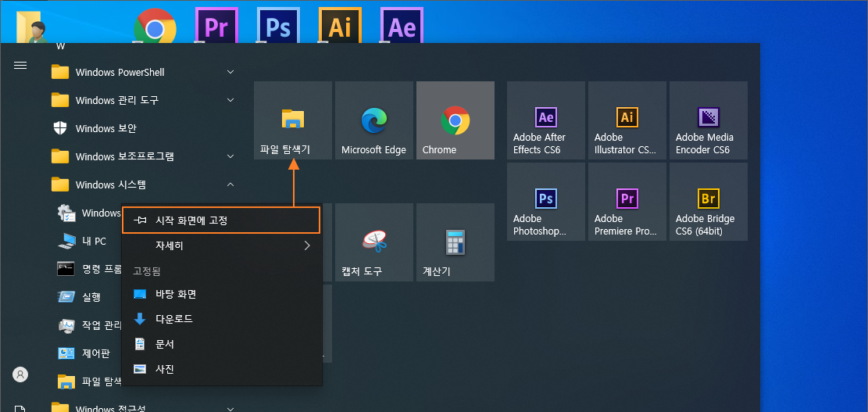This screenshot has height=412, width=868.
Task: Launch Adobe Media Encoder CS6 tile
Action: [x=709, y=120]
